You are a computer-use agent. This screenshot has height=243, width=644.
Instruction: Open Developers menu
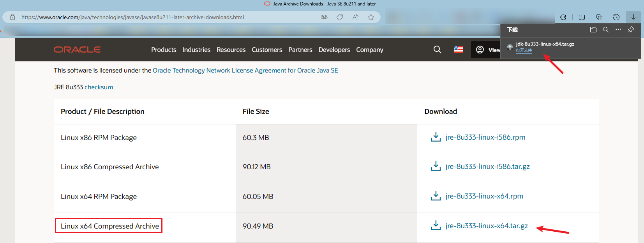click(334, 50)
